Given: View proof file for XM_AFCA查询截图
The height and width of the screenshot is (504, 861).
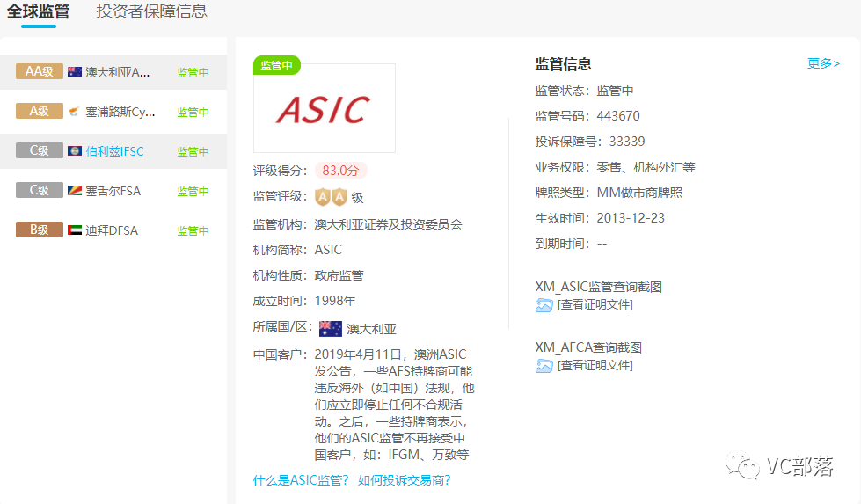Looking at the screenshot, I should point(595,366).
